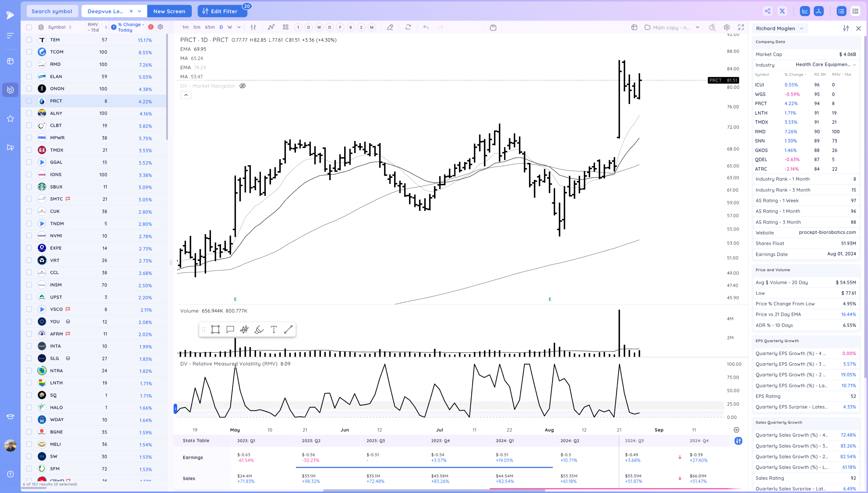Open the Richard Moglen panel dropdown
This screenshot has height=493, width=868.
(x=801, y=28)
